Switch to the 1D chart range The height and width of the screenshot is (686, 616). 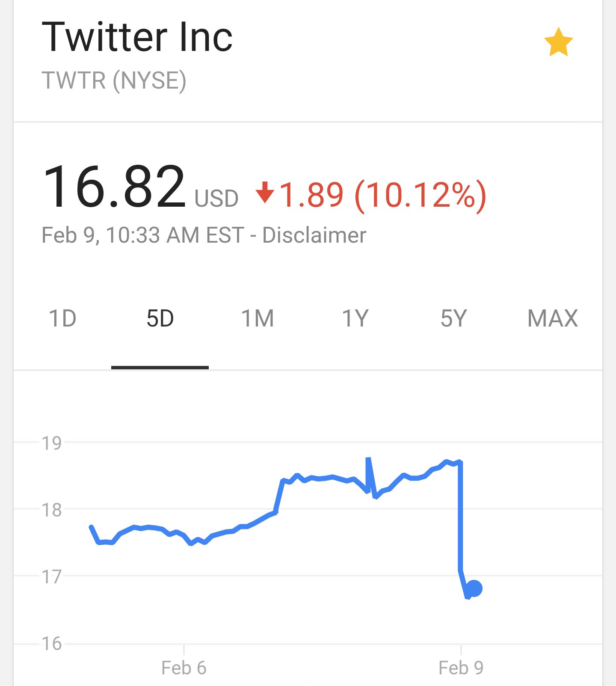pos(62,318)
